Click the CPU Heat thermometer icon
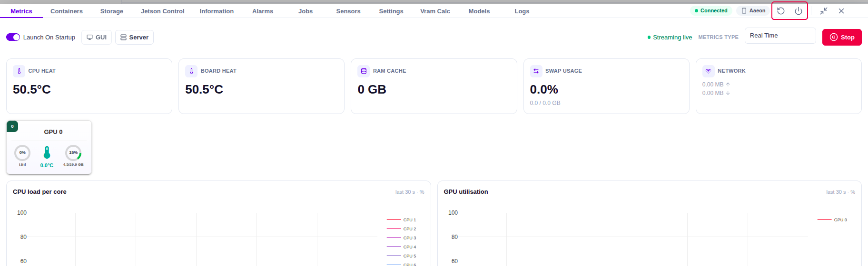868x266 pixels. pyautogui.click(x=19, y=71)
